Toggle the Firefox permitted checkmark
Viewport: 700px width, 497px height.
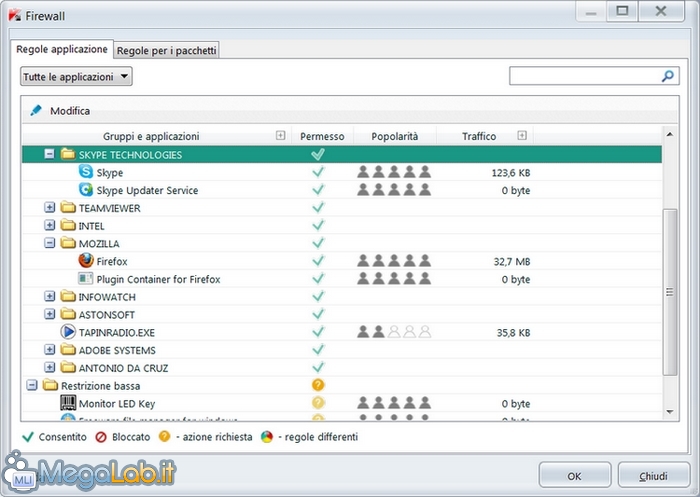[x=318, y=261]
